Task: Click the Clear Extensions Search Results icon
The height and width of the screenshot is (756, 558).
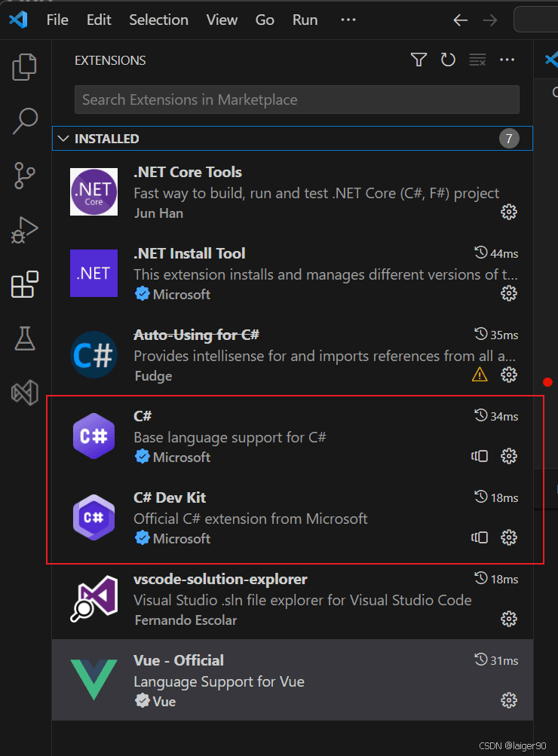Action: [x=477, y=60]
